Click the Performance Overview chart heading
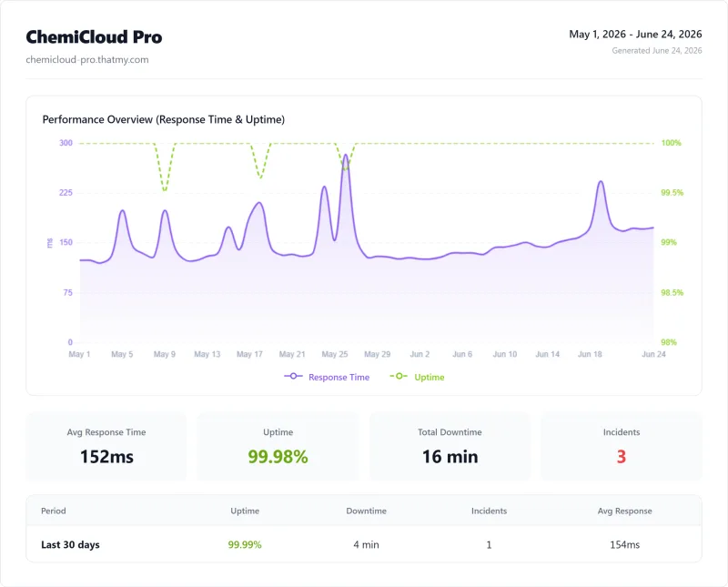 click(x=164, y=119)
